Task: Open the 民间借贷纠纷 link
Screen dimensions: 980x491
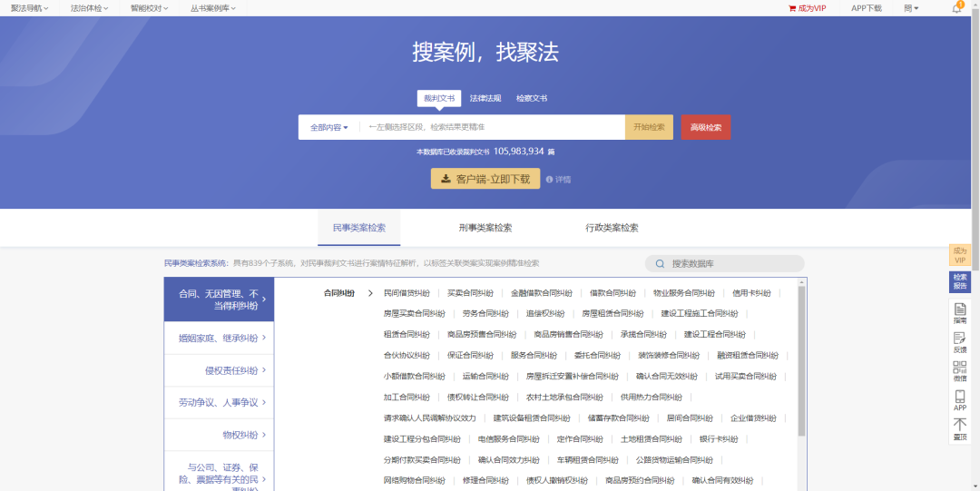Action: click(407, 293)
